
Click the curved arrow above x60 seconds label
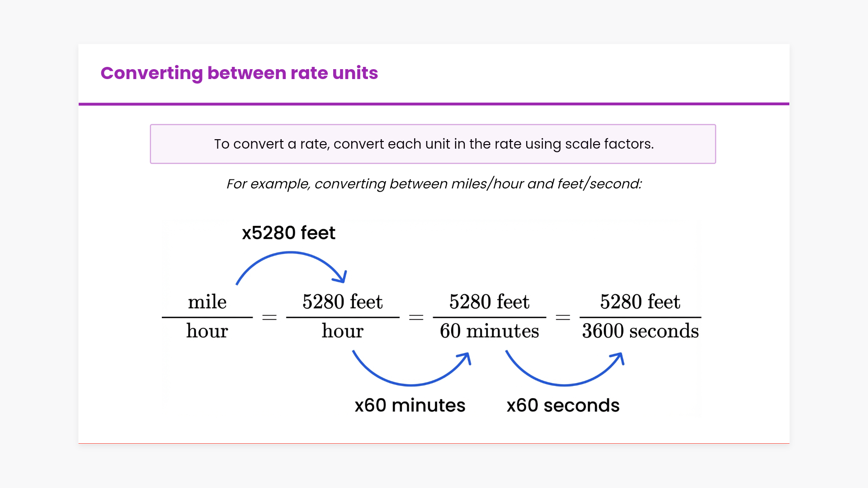coord(564,384)
